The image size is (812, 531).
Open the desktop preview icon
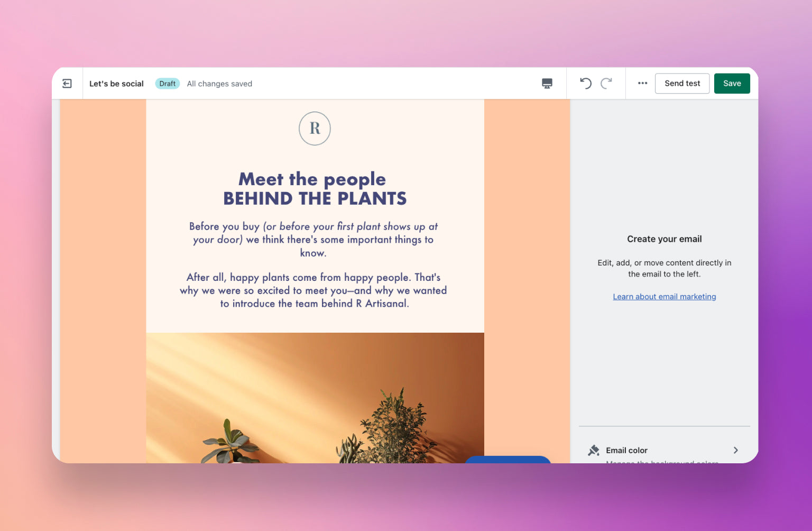click(x=547, y=83)
